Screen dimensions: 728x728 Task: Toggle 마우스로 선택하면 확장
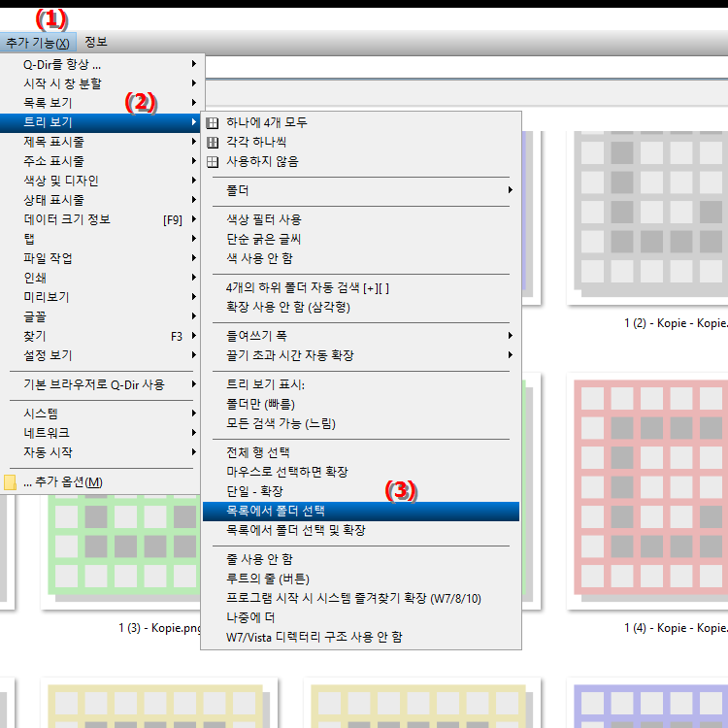(361, 472)
